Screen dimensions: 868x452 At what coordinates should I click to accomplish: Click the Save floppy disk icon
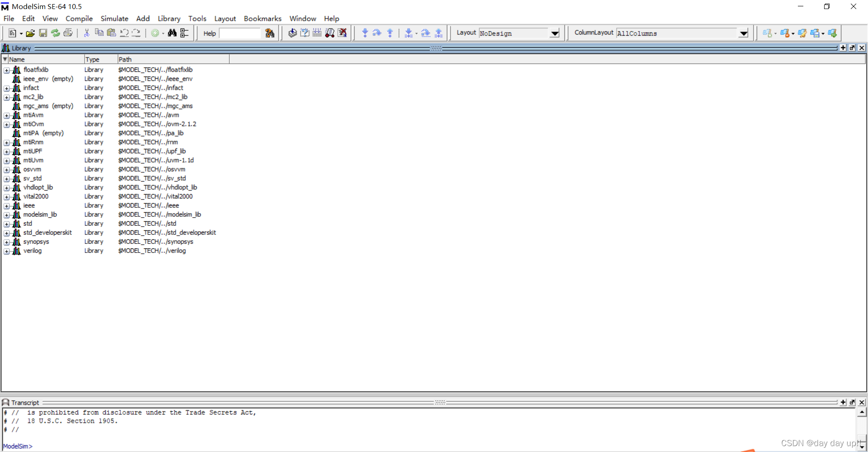click(43, 33)
